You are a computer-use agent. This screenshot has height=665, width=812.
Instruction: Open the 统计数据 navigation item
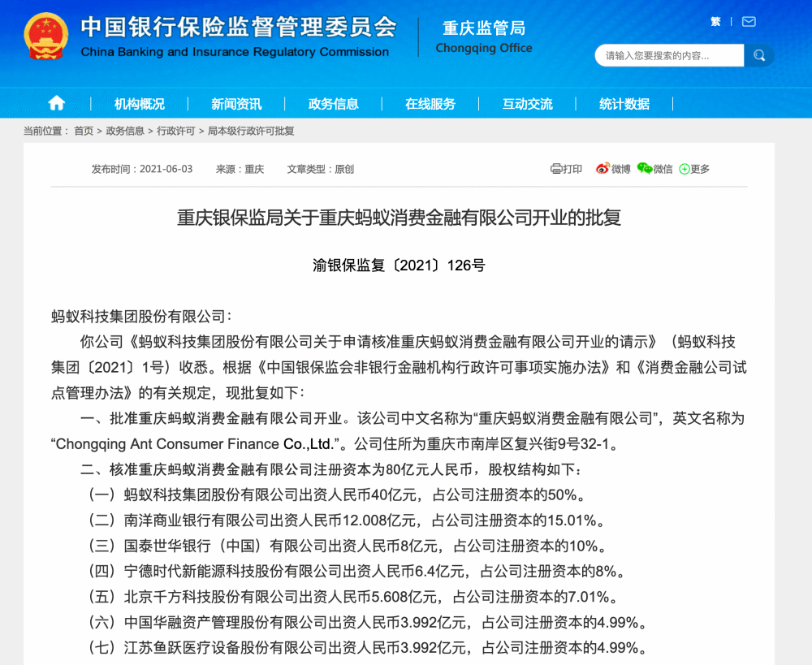[624, 104]
